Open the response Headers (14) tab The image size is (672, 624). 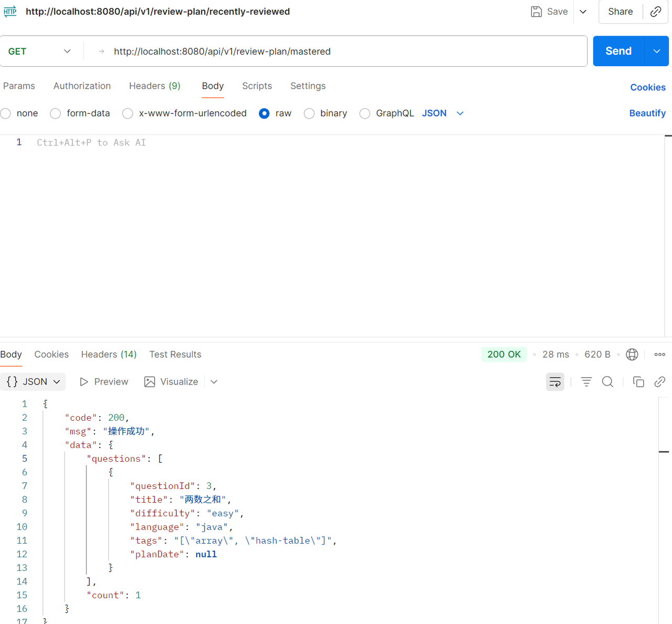point(109,355)
